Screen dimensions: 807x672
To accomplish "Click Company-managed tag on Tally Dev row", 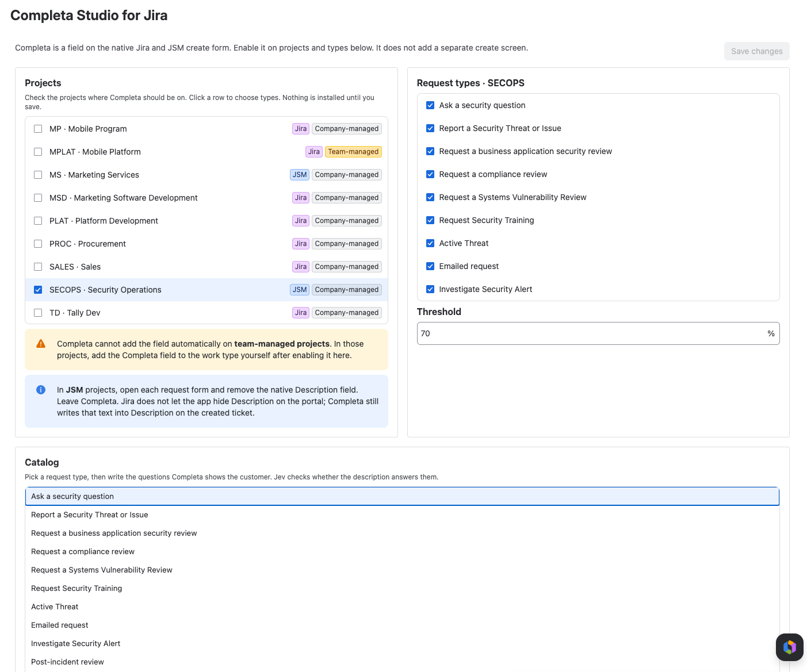I will tap(347, 313).
